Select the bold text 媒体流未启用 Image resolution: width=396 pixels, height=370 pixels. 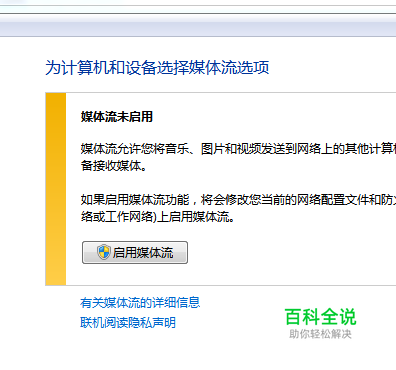[117, 117]
